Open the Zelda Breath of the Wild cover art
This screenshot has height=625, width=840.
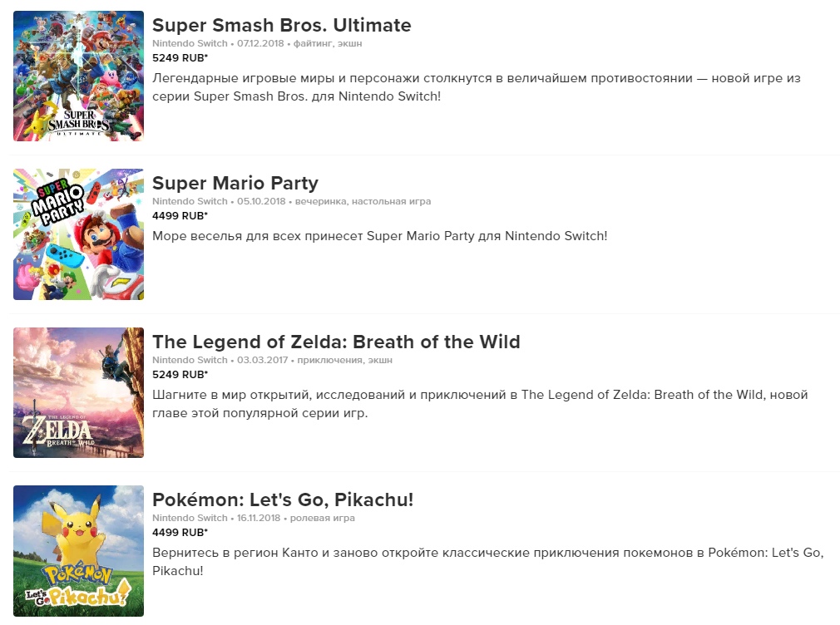pos(78,392)
